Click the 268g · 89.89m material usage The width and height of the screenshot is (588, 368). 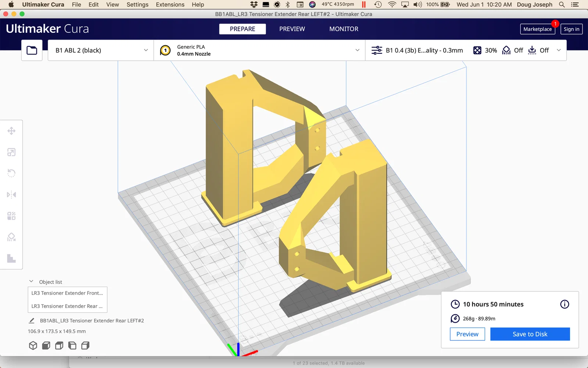(479, 319)
